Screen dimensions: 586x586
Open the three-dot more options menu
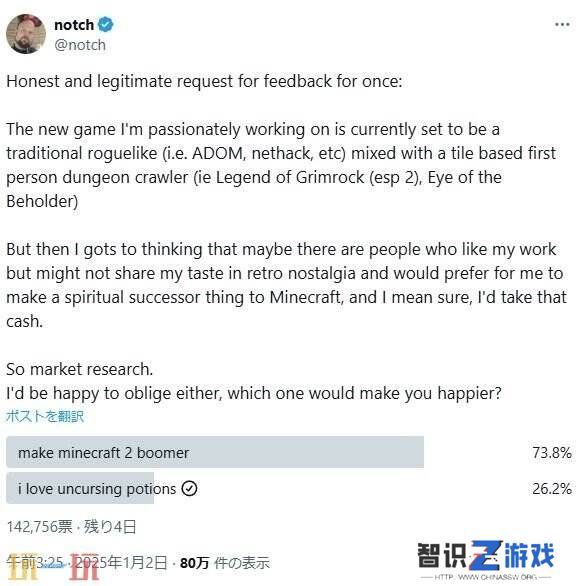pos(562,25)
